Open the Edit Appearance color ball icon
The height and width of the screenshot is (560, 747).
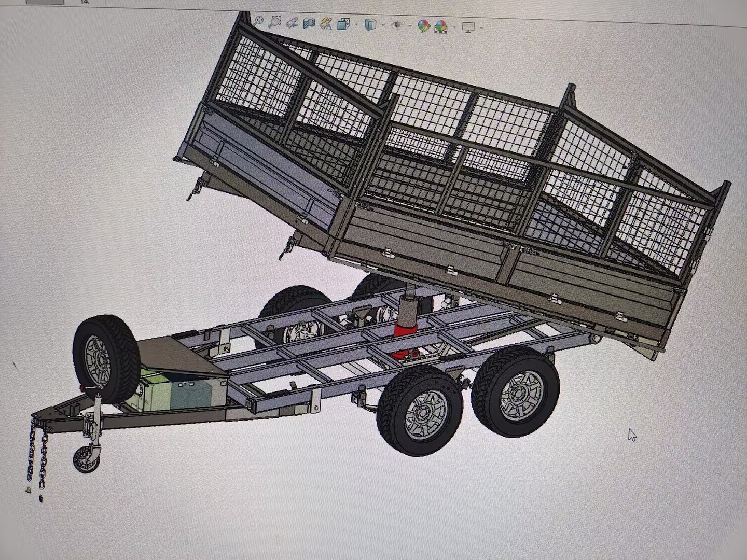(423, 26)
